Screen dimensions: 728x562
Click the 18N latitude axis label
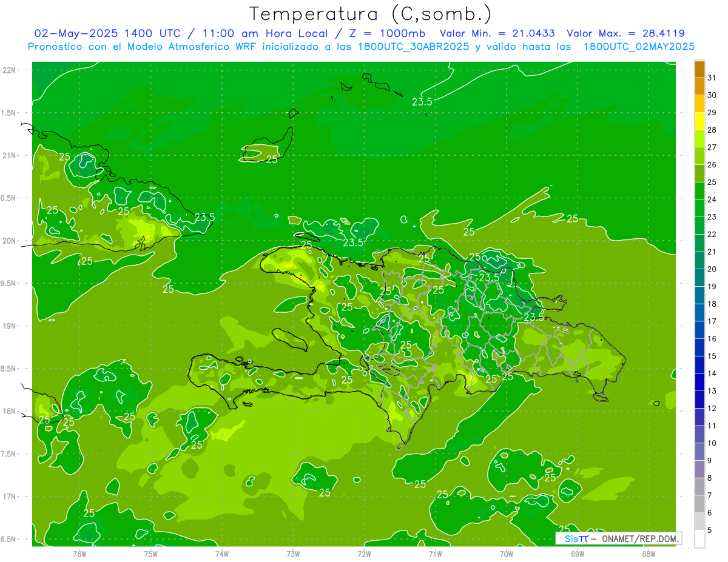(10, 412)
